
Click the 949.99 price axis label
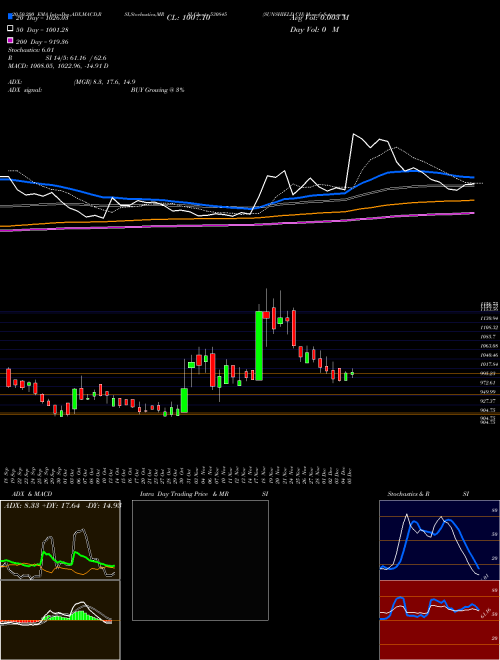[x=489, y=392]
